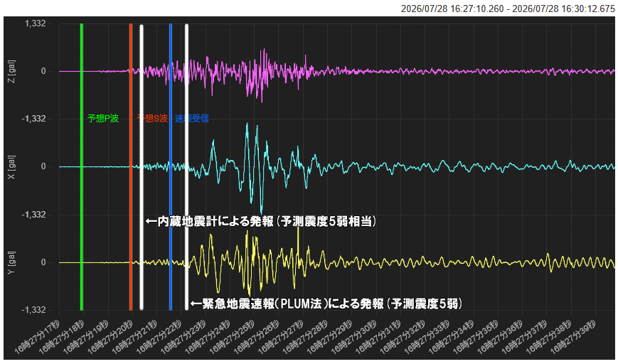Screen dimensions: 618x364
Task: Click the 16時27分31秒 time label
Action: click(378, 336)
